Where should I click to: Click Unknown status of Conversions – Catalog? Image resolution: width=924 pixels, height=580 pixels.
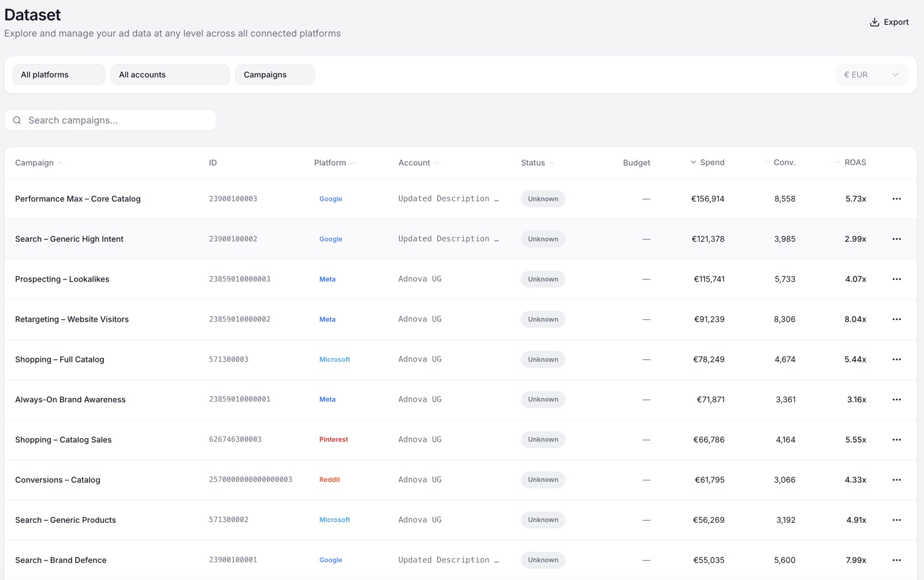pyautogui.click(x=543, y=480)
